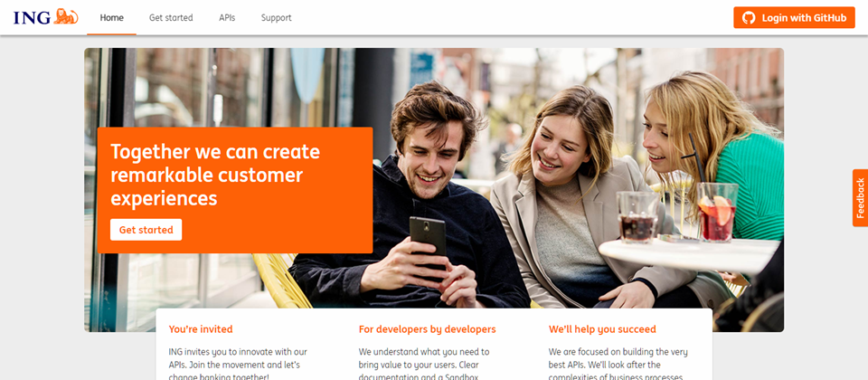Image resolution: width=868 pixels, height=380 pixels.
Task: Click the orange ING lion emblem
Action: 66,16
